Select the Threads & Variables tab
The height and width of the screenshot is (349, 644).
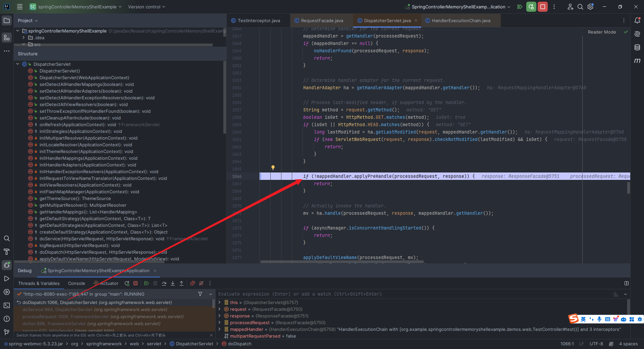point(39,283)
